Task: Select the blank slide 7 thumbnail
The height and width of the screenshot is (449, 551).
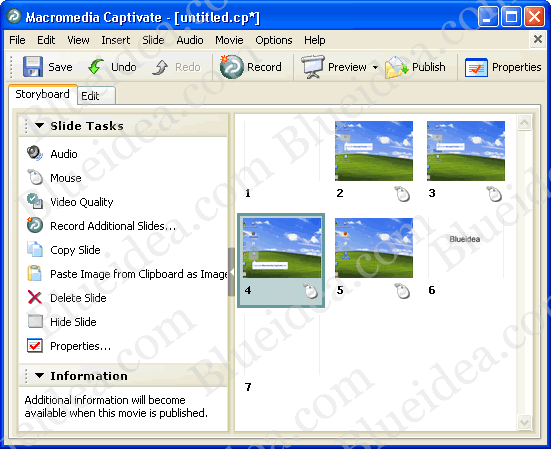Action: point(281,345)
